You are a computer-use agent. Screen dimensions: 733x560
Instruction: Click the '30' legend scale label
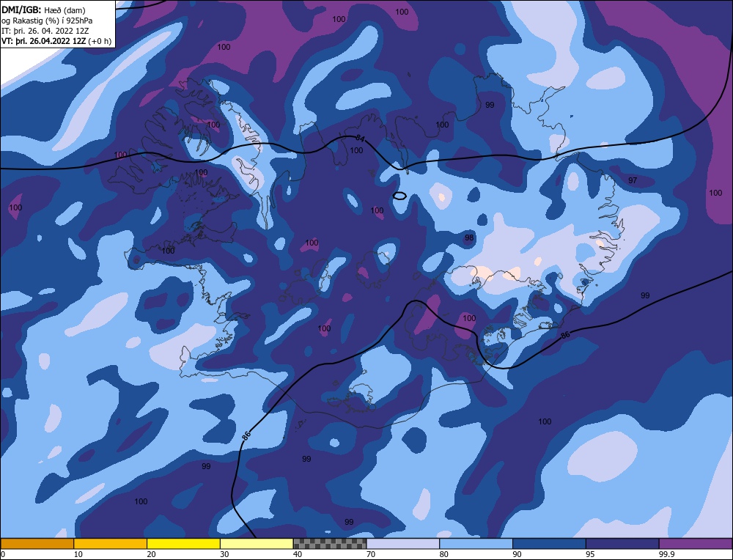point(224,554)
